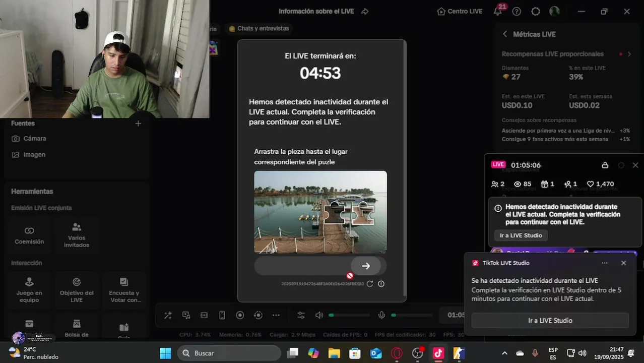This screenshot has width=644, height=363.
Task: Open the Windows Start menu
Action: (x=165, y=353)
